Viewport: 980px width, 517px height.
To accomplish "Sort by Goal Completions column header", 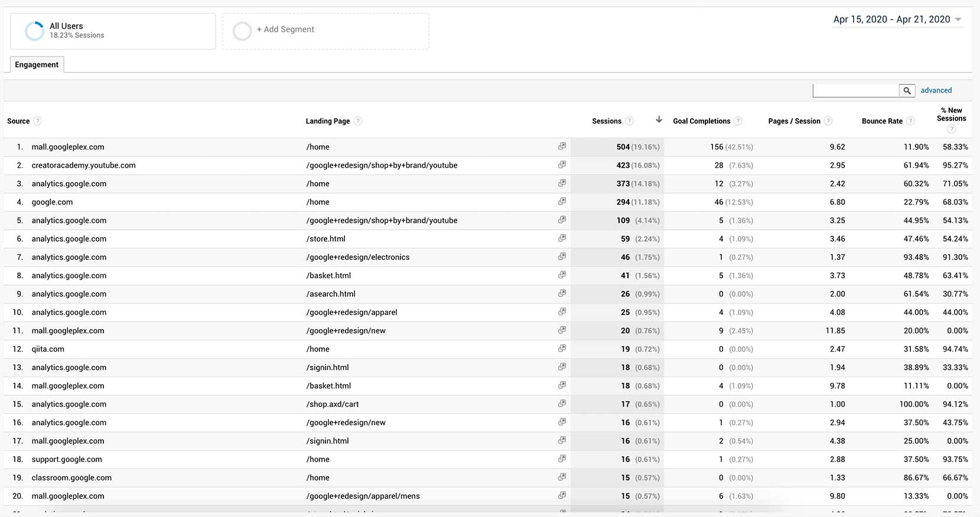I will (x=702, y=121).
